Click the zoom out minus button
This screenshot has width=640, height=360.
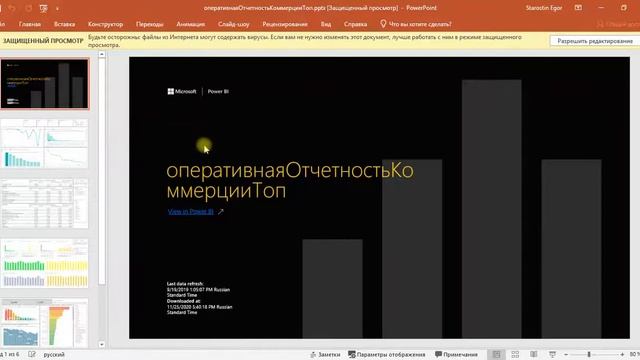pos(566,354)
